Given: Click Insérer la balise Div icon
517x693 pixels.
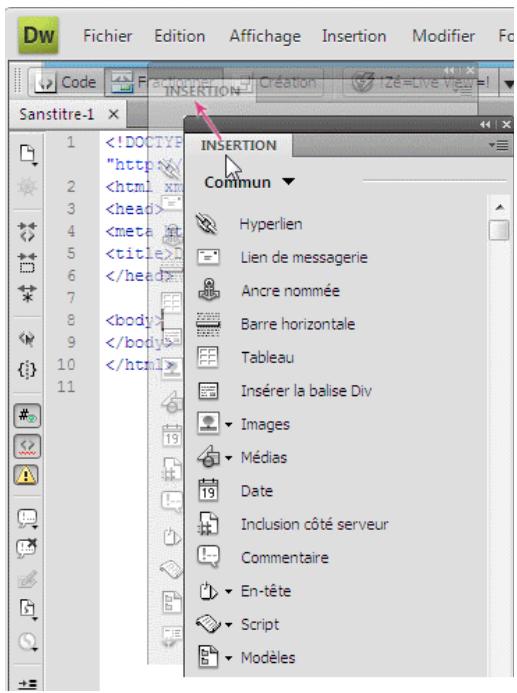Looking at the screenshot, I should point(208,391).
